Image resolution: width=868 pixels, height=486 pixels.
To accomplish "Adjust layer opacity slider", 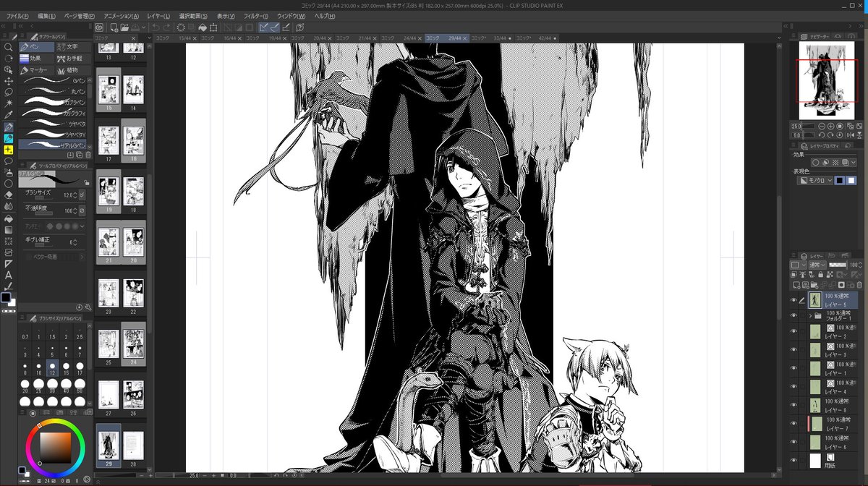I will [839, 265].
